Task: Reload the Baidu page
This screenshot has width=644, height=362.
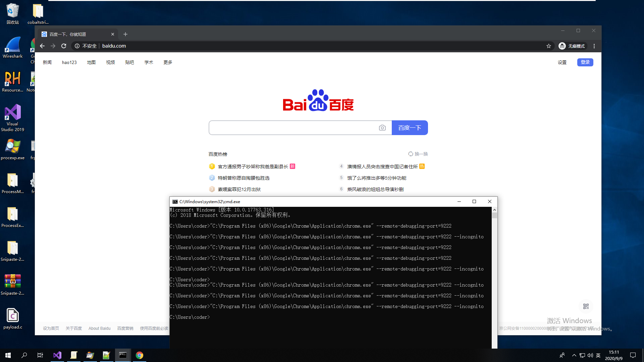Action: [64, 46]
